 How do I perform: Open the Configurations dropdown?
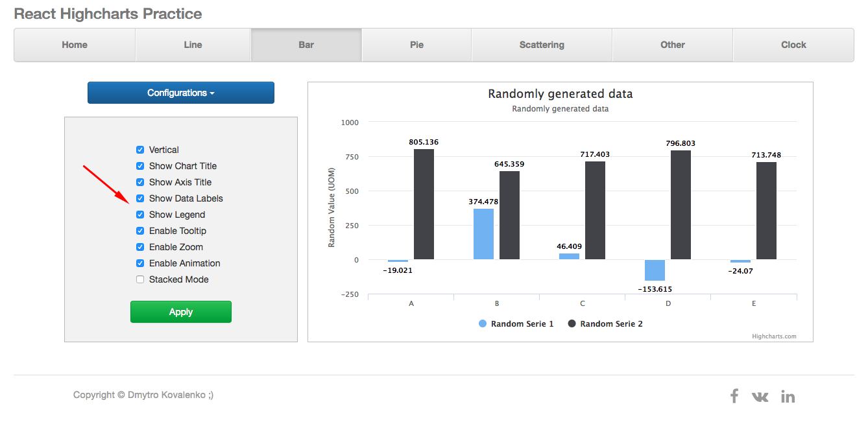[180, 93]
